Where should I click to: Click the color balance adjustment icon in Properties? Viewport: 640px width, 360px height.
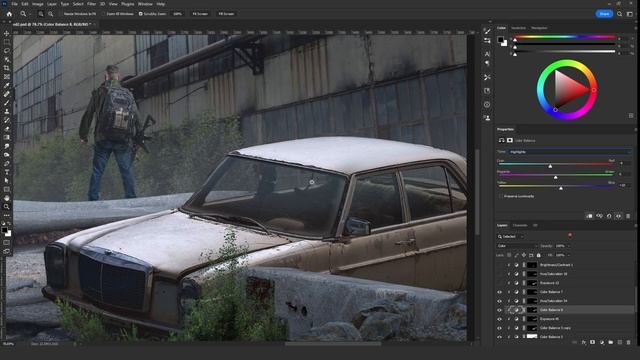click(502, 140)
